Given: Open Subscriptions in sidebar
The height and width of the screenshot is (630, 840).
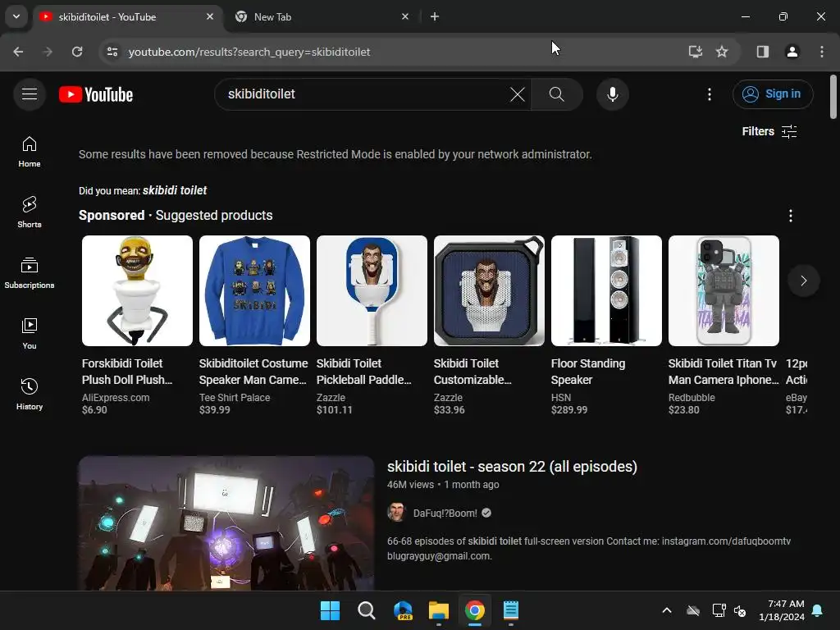Looking at the screenshot, I should click(30, 272).
